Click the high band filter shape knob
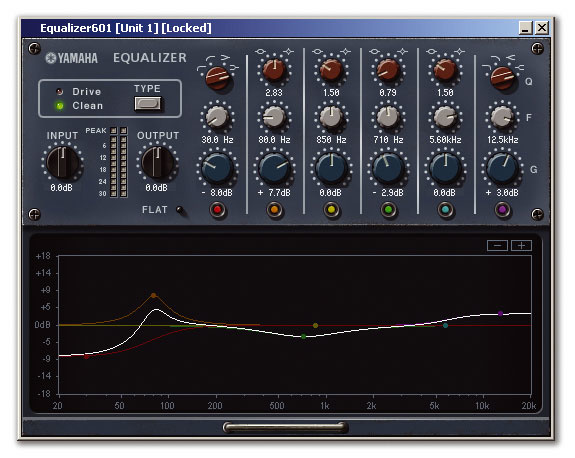 pos(502,77)
